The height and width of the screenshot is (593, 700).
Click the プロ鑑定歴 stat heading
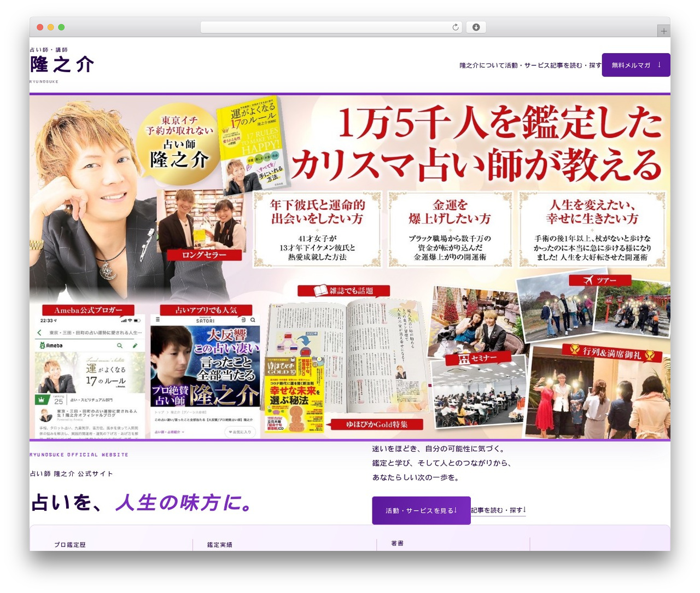pyautogui.click(x=70, y=545)
